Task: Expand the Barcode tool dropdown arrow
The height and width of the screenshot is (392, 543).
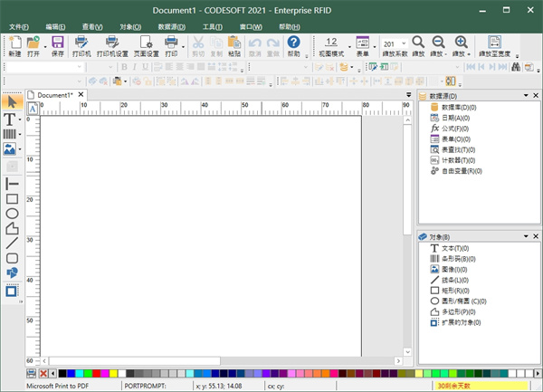Action: click(x=22, y=134)
